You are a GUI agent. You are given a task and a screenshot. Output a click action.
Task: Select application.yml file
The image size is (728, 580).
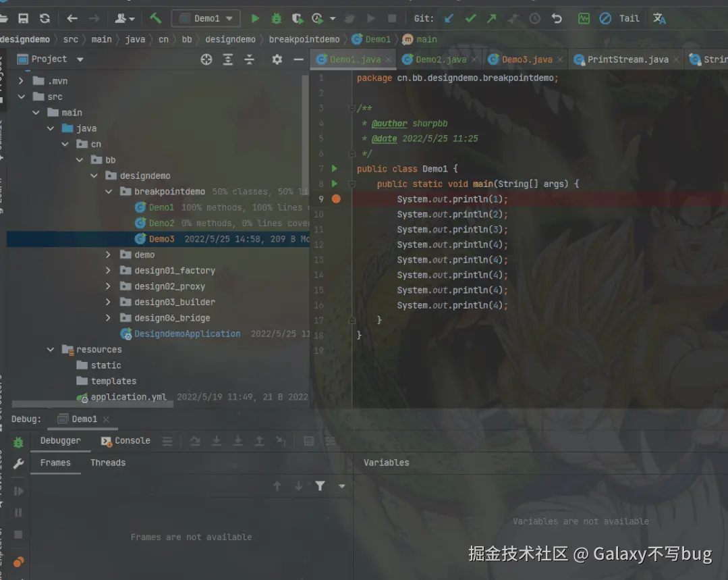point(128,397)
